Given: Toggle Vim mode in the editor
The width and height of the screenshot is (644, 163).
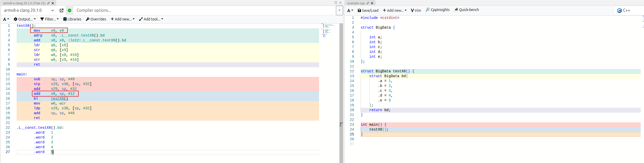Looking at the screenshot, I should (416, 10).
